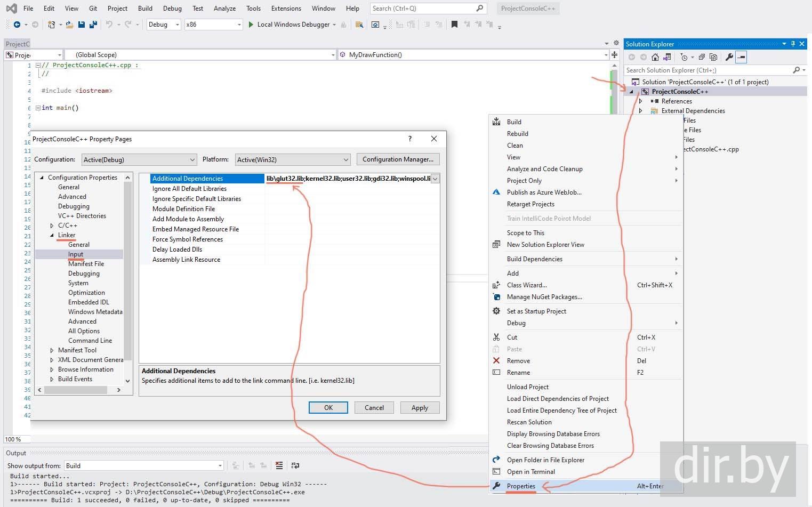This screenshot has width=812, height=507.
Task: Toggle Preview Selected Items in Solution Explorer
Action: [741, 57]
